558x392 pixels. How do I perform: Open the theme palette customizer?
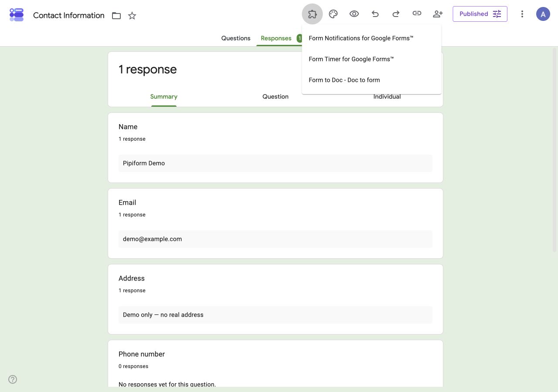[333, 14]
